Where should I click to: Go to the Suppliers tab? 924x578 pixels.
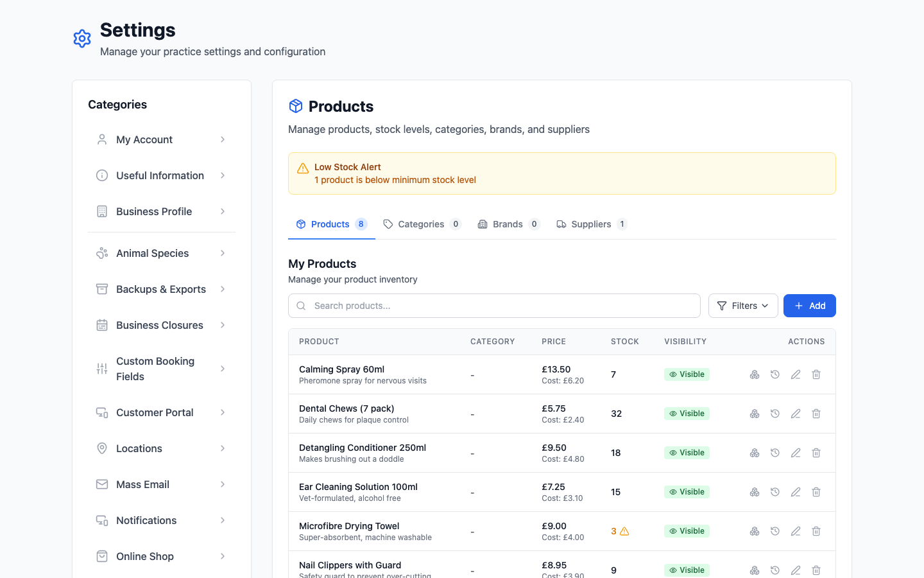(x=592, y=224)
